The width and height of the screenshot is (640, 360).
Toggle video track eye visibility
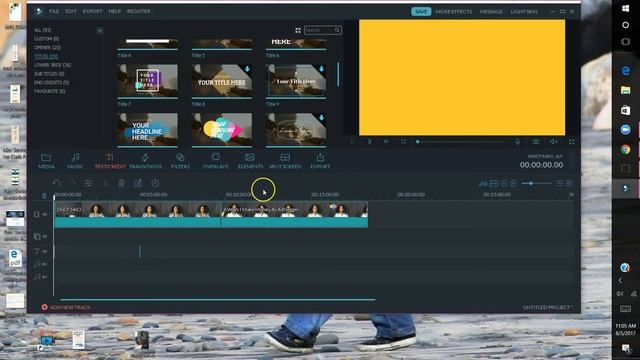45,214
